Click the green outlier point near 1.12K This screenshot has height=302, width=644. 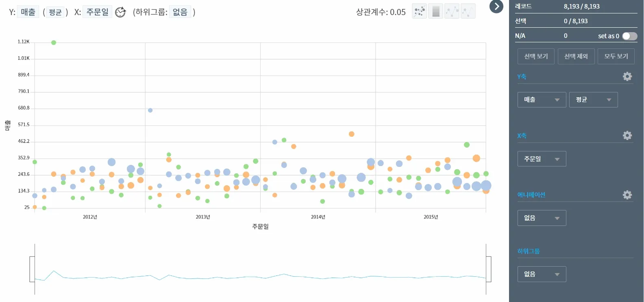pos(54,43)
